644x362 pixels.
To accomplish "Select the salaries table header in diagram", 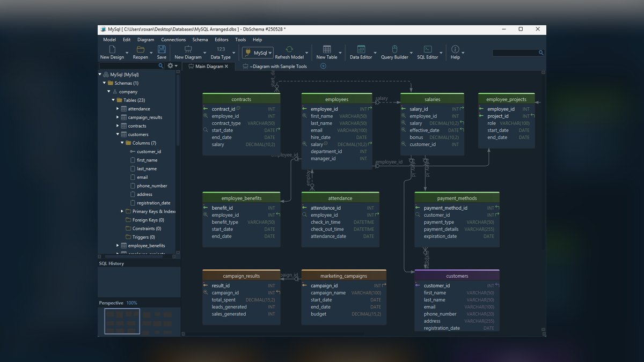I will tap(432, 99).
